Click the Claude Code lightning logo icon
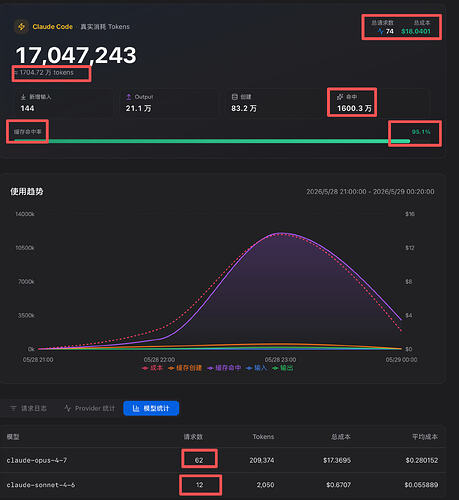459x500 pixels. [22, 27]
